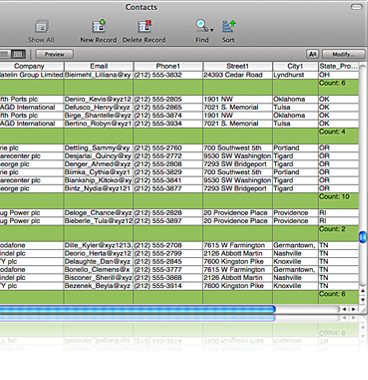368x380 pixels.
Task: Click the Phone1 column header
Action: [x=168, y=66]
